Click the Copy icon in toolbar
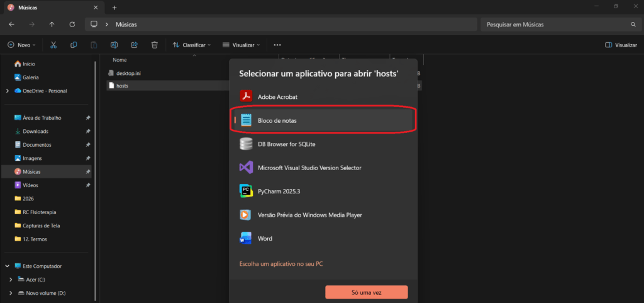This screenshot has height=303, width=644. [74, 45]
